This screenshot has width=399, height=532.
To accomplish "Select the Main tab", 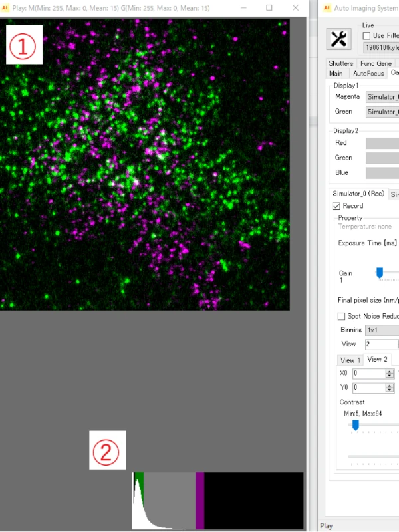I will pyautogui.click(x=336, y=74).
